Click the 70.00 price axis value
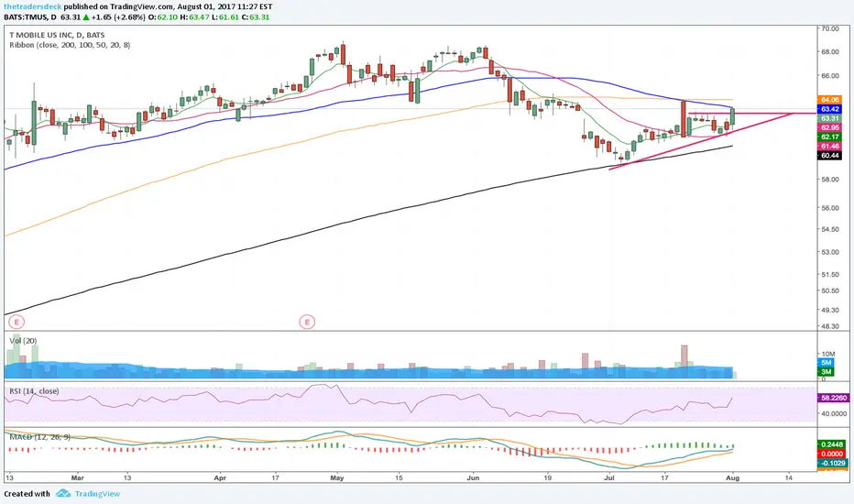Viewport: 854px width, 504px height. [x=830, y=29]
